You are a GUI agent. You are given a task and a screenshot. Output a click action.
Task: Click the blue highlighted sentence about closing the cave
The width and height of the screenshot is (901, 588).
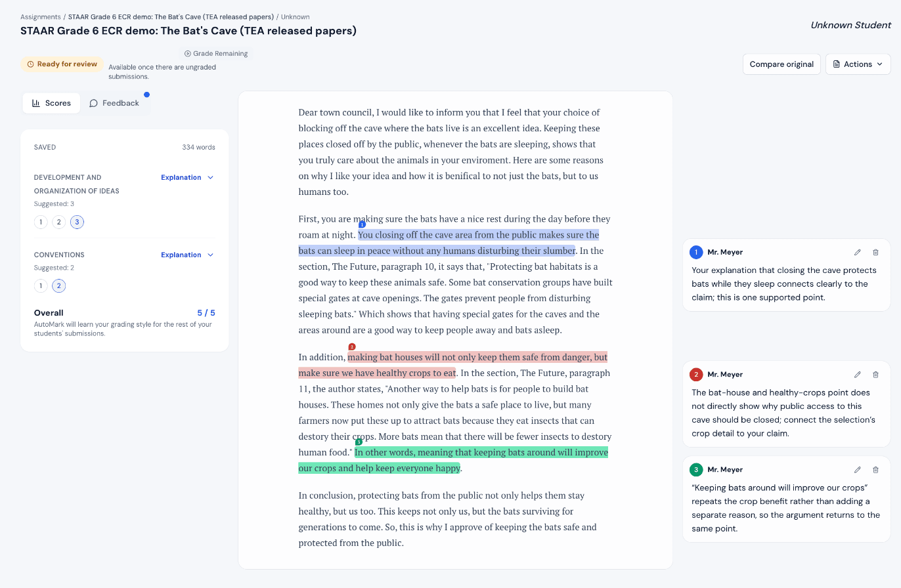449,243
